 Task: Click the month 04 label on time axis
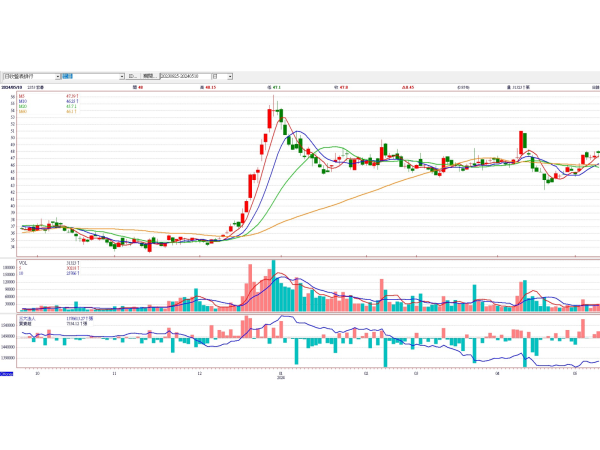497,373
